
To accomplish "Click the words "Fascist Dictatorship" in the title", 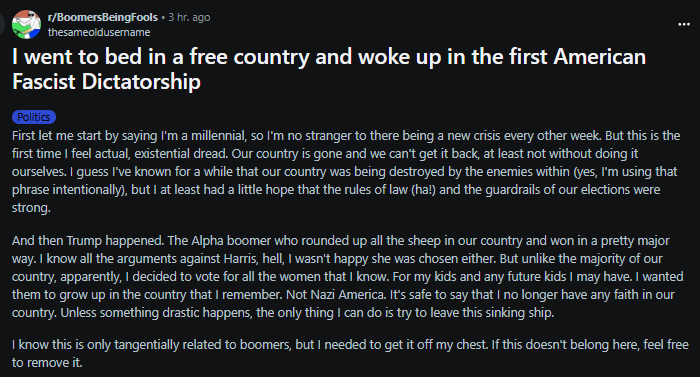I will (x=106, y=82).
